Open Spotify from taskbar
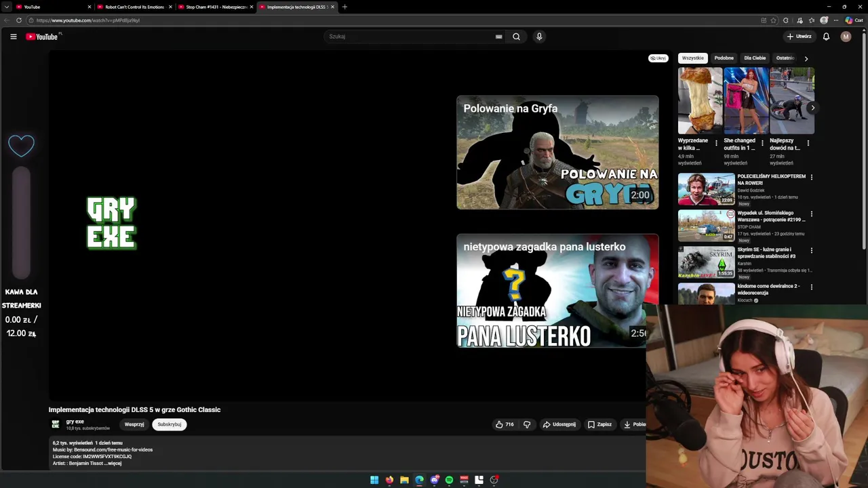868x488 pixels. point(449,480)
